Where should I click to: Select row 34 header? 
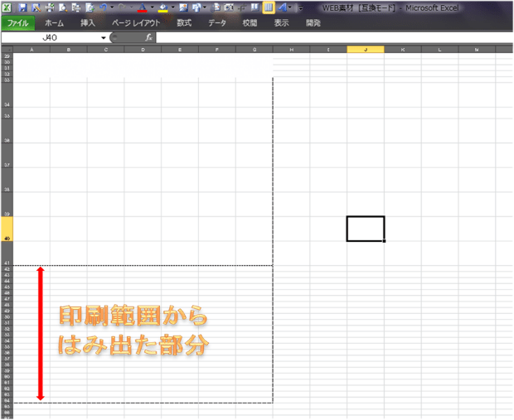[7, 95]
